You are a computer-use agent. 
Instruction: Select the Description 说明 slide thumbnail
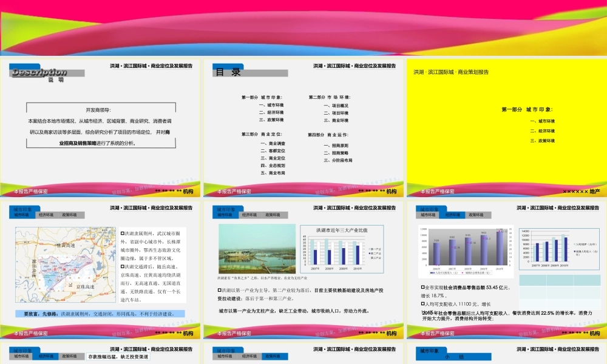[100, 128]
